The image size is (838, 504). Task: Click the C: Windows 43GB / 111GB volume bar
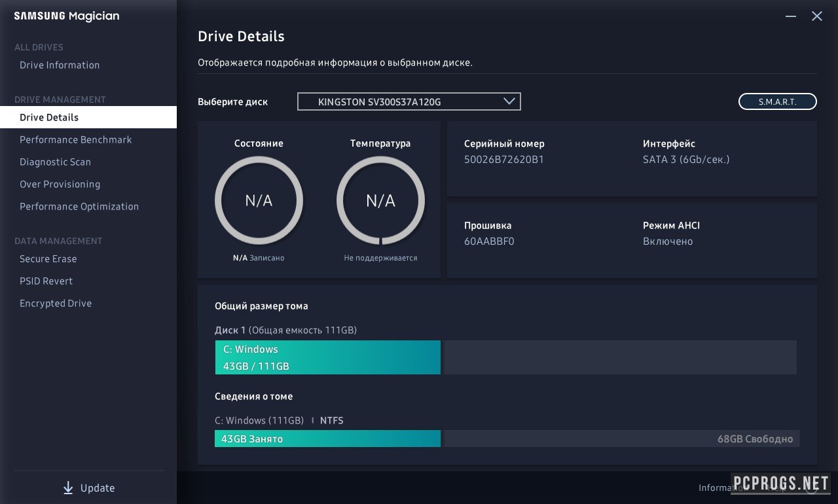click(327, 357)
